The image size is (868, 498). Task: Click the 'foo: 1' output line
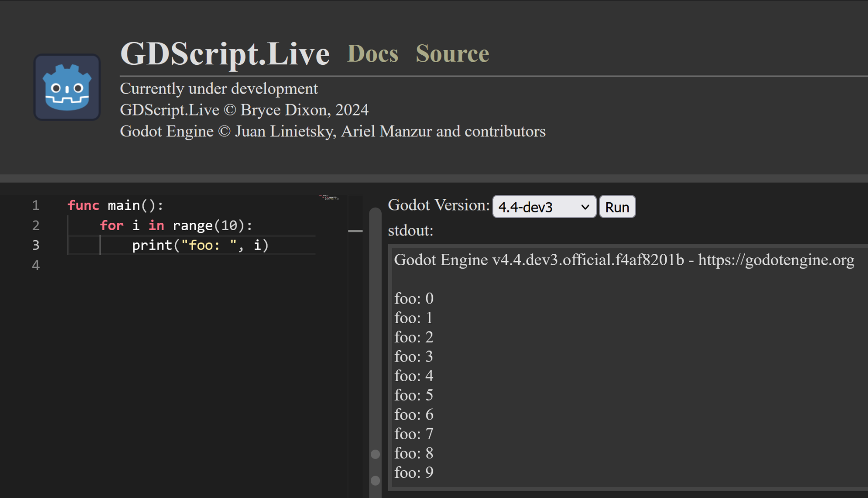coord(414,318)
